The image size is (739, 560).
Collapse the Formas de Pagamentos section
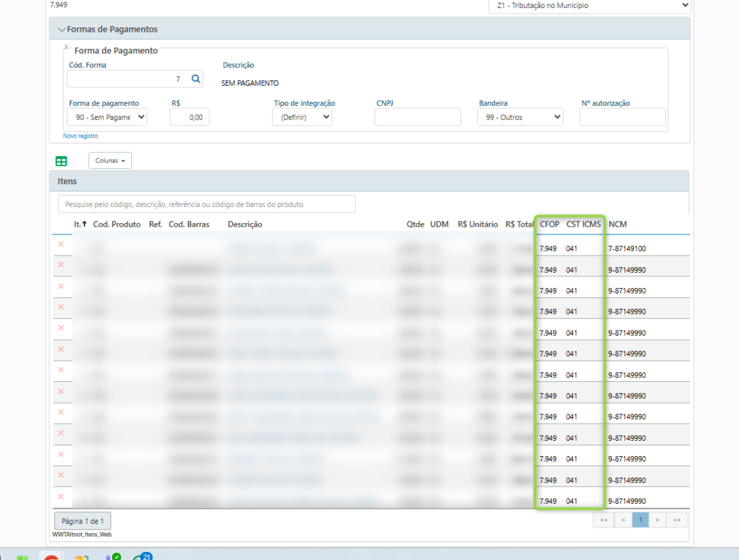tap(61, 30)
